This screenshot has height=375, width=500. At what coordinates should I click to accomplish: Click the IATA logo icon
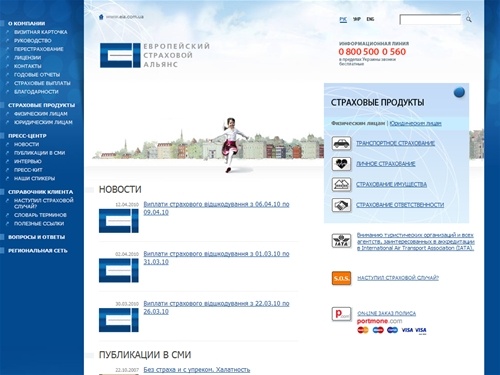tap(341, 241)
